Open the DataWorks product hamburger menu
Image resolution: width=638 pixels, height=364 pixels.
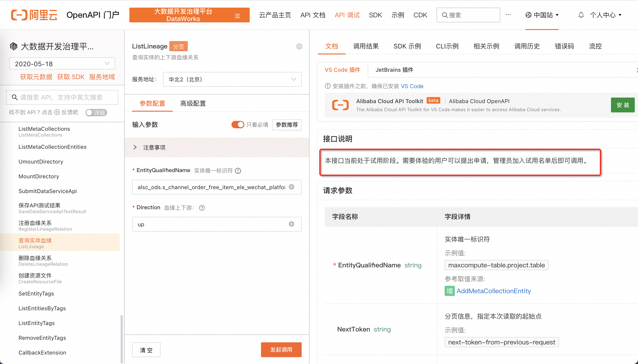coord(237,16)
